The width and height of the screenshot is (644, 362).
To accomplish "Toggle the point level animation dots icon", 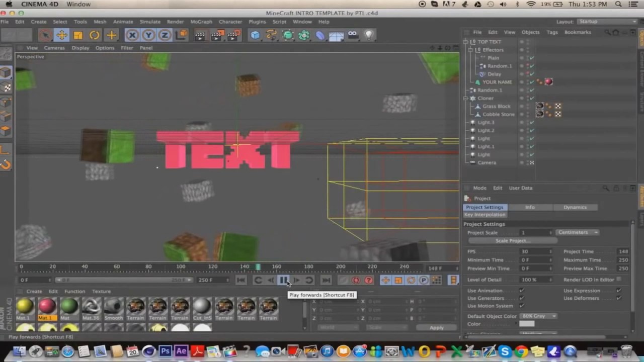I will click(436, 280).
